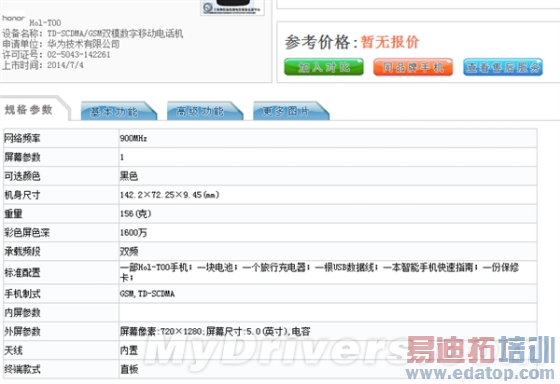This screenshot has height=384, width=560.
Task: Click the 142.2×72.25×9.45(mm) value
Action: tap(170, 195)
